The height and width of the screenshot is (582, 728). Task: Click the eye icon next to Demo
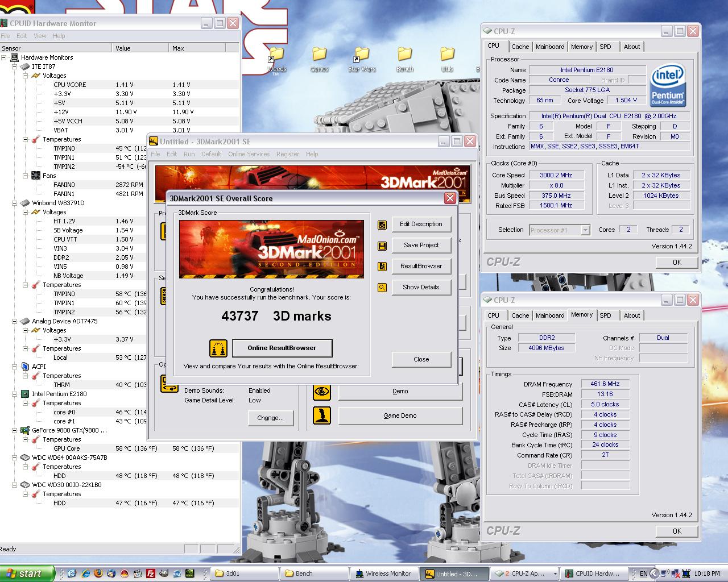pos(322,391)
